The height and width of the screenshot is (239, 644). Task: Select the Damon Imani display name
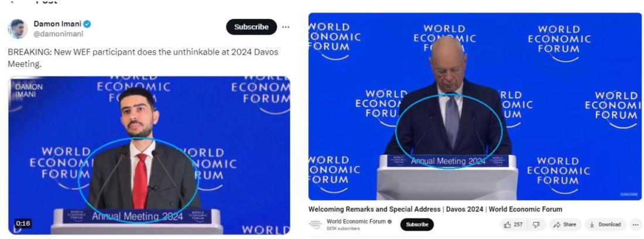[57, 24]
